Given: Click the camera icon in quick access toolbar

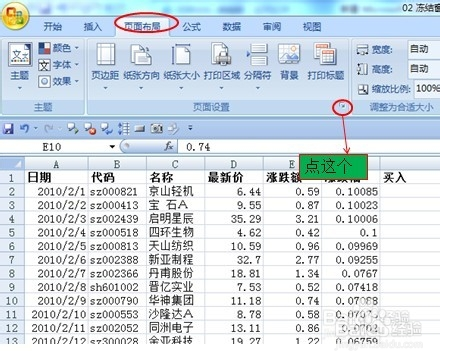Looking at the screenshot, I should point(157,128).
